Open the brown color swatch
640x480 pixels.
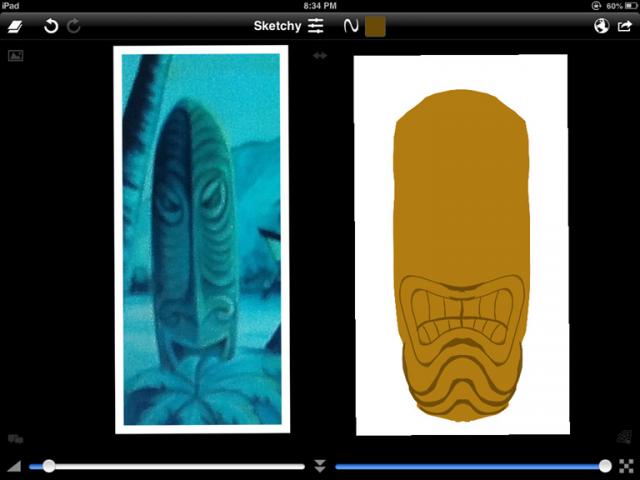[375, 26]
